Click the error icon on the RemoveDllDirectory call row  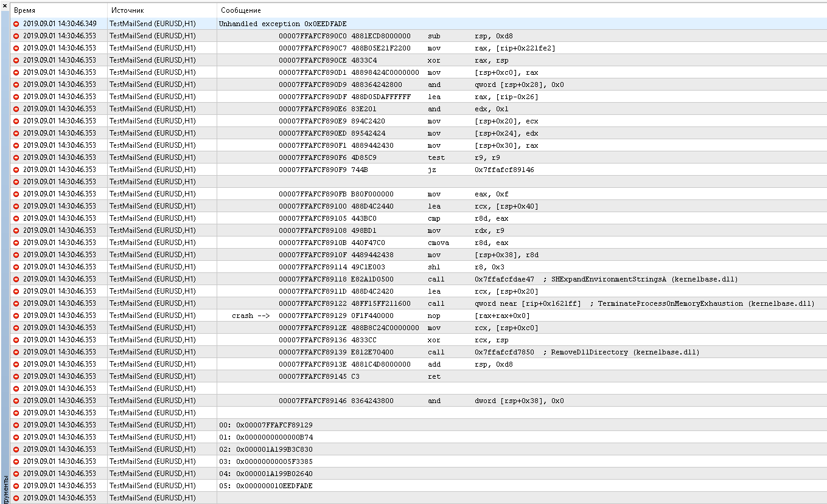coord(15,351)
